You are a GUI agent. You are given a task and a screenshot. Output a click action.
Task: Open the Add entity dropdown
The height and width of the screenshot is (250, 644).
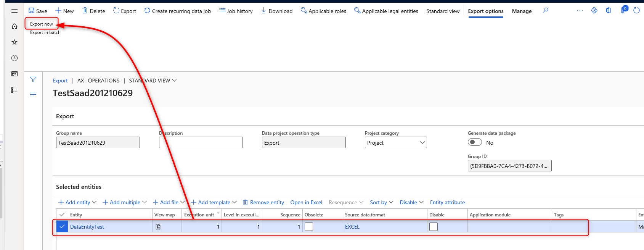77,202
